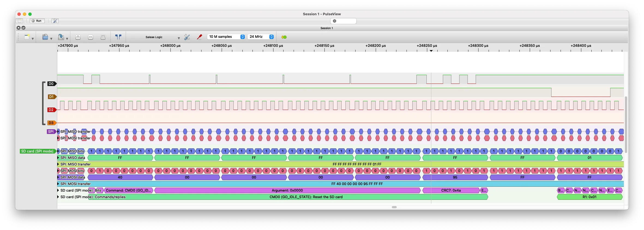Select the D2 channel label
The image size is (644, 230).
click(x=52, y=110)
